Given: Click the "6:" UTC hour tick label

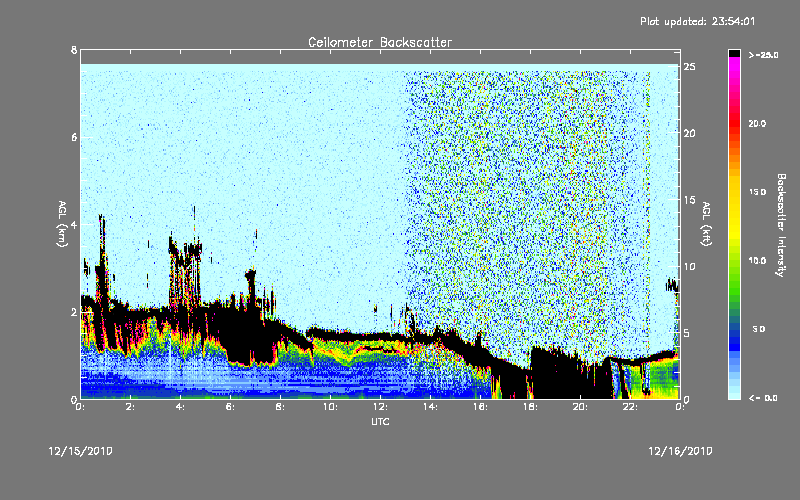Looking at the screenshot, I should pyautogui.click(x=230, y=407).
